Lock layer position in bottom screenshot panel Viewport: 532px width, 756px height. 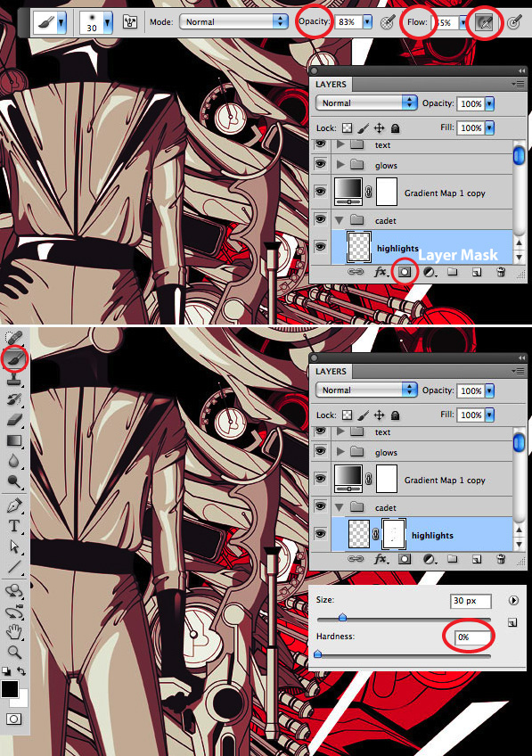click(x=380, y=415)
